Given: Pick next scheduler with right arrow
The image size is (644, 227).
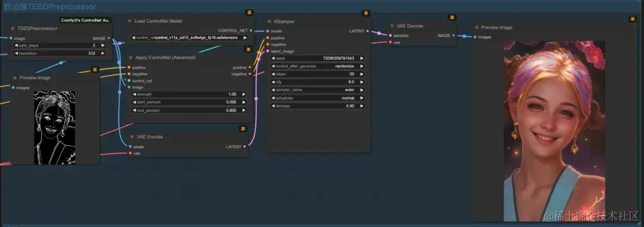Looking at the screenshot, I should (x=362, y=98).
